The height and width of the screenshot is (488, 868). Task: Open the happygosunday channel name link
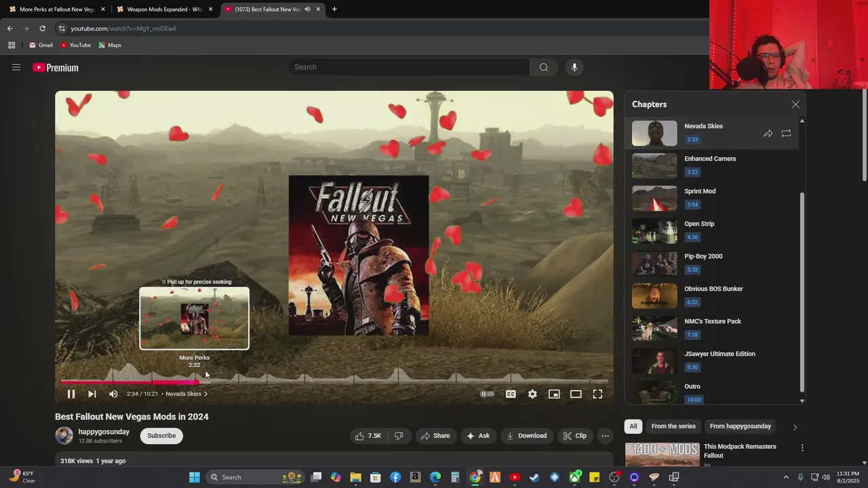point(104,432)
